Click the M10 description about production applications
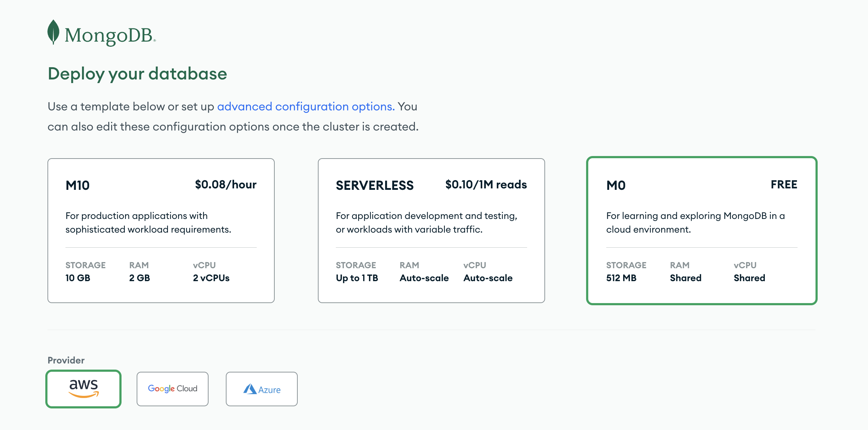Image resolution: width=868 pixels, height=430 pixels. click(148, 223)
